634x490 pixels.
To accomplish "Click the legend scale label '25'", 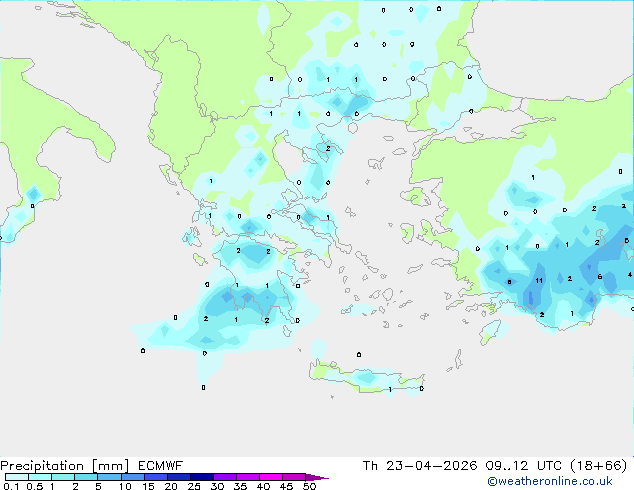I will click(x=194, y=486).
